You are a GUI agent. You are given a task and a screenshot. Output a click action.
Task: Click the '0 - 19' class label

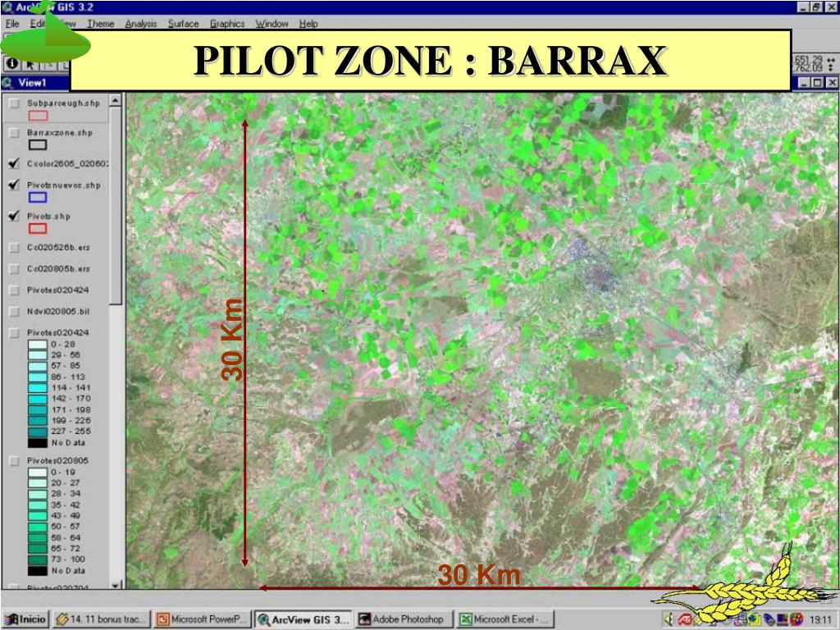pos(63,472)
